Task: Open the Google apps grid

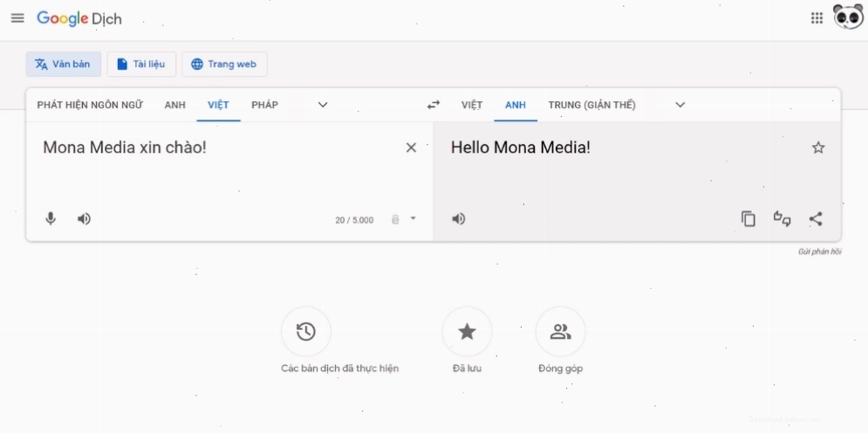Action: tap(817, 18)
